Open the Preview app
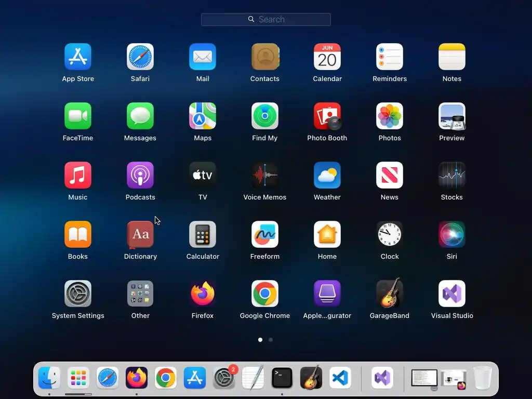532x399 pixels. tap(452, 116)
